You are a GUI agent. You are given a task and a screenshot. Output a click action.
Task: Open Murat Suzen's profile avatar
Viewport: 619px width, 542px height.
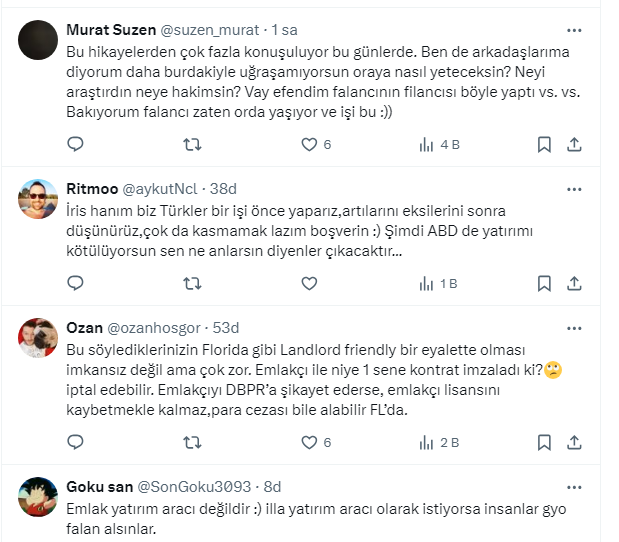(x=38, y=40)
